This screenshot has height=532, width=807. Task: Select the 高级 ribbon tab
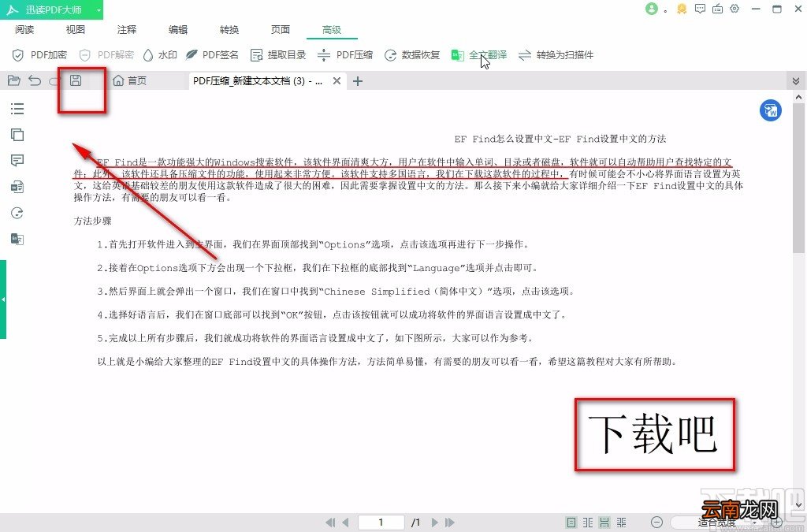(x=332, y=29)
